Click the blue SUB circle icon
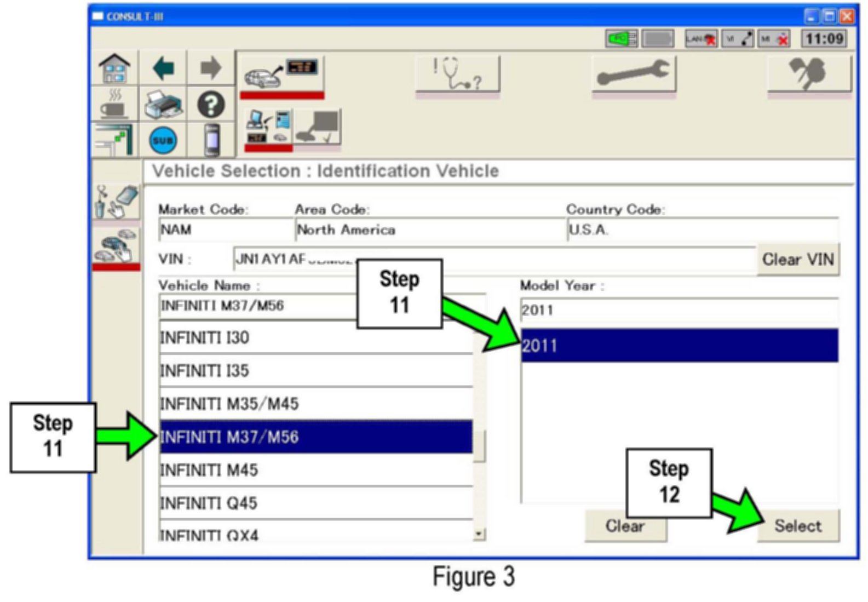This screenshot has width=868, height=602. 163,141
